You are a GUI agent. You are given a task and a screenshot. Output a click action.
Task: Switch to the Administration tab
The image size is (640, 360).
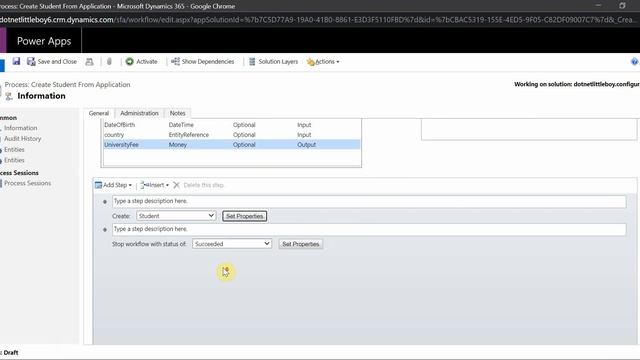pyautogui.click(x=139, y=113)
